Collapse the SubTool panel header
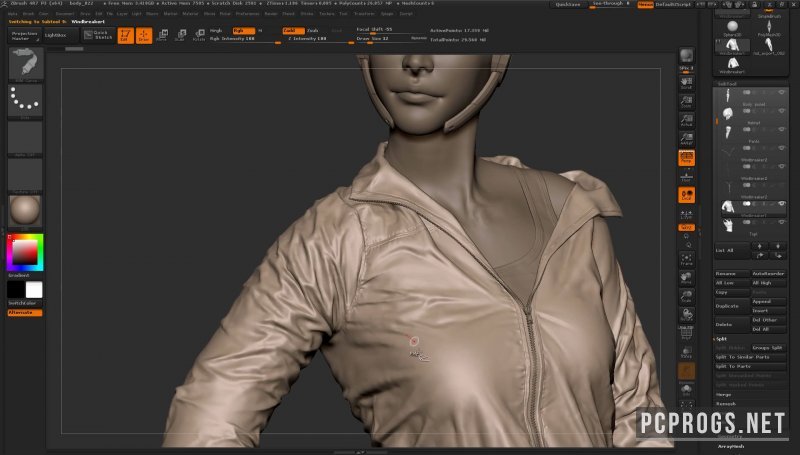Viewport: 800px width, 455px height. coord(727,84)
